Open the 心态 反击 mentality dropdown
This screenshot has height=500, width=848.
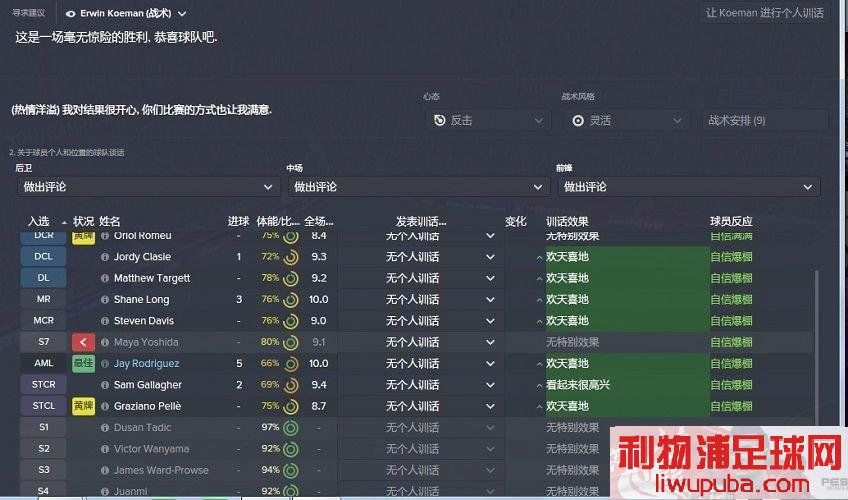(488, 120)
